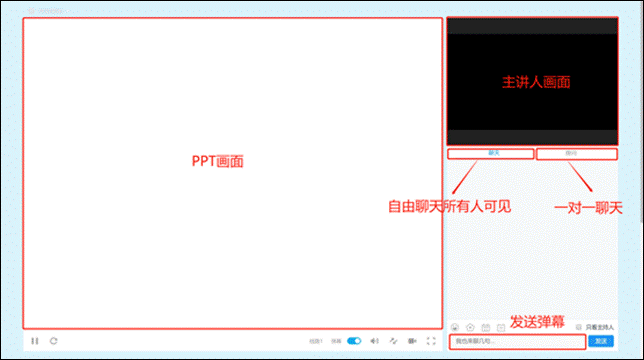
Task: Click the fourth chat toolbar icon
Action: coord(501,328)
